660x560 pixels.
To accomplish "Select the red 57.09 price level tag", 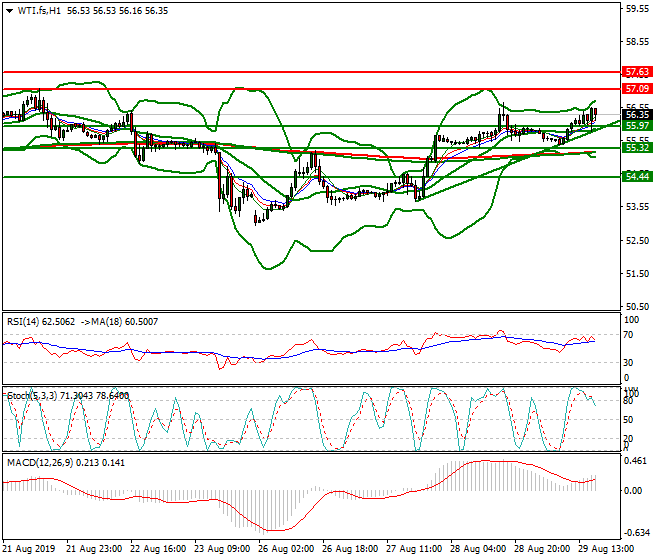I will click(x=637, y=89).
